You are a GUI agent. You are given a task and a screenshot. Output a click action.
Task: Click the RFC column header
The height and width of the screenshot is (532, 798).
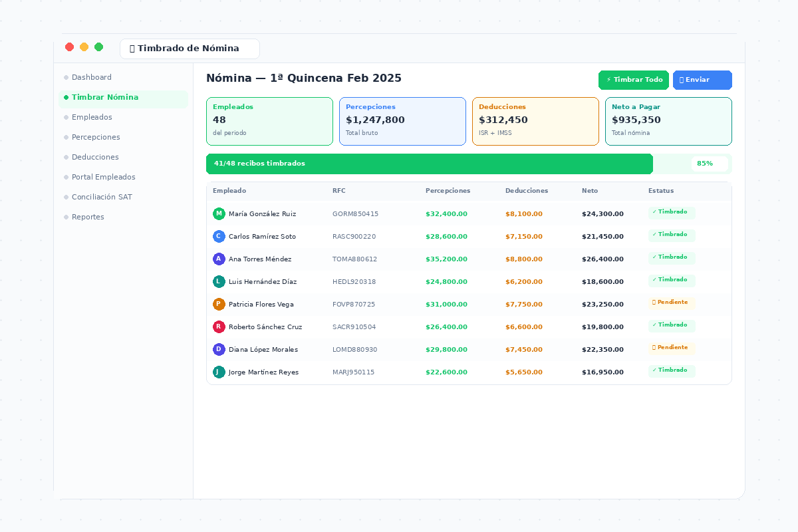pos(339,191)
